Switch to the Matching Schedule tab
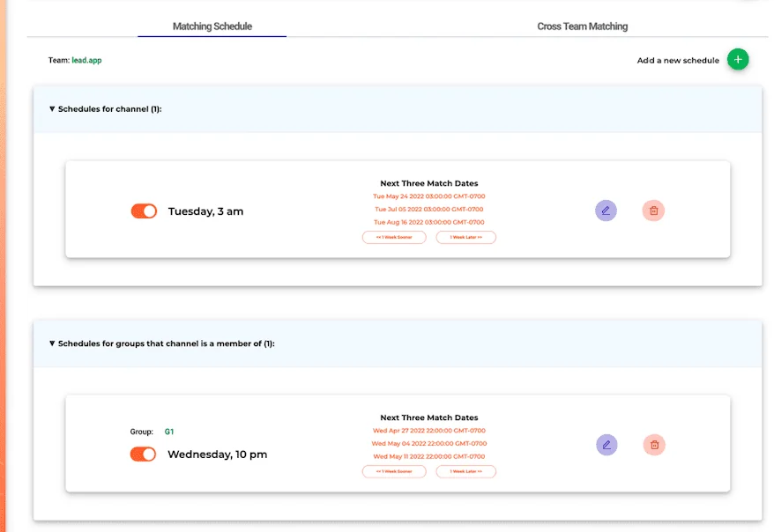 [212, 26]
